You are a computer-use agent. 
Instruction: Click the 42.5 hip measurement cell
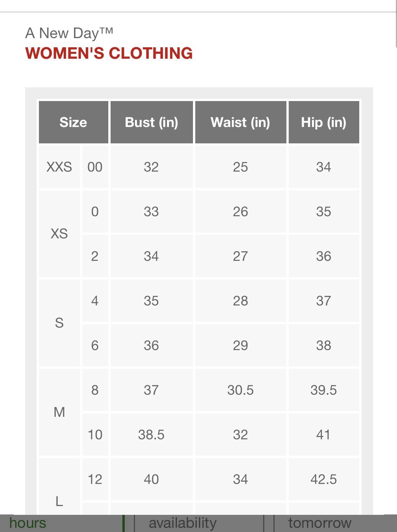pos(324,479)
